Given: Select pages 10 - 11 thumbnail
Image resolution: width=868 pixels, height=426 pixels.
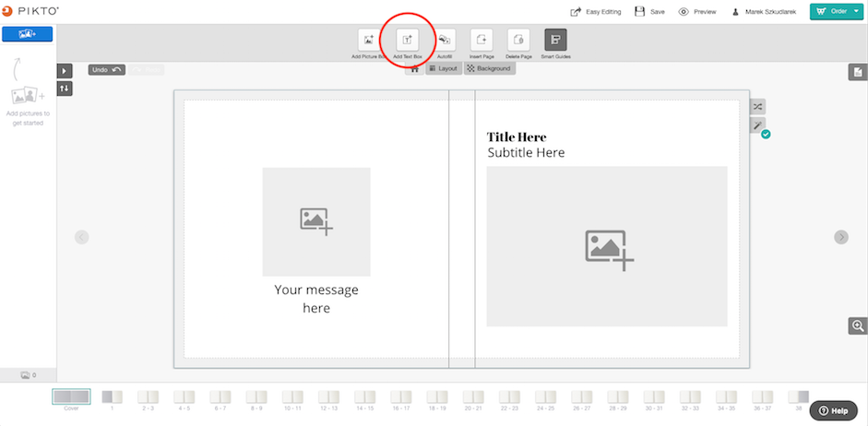Looking at the screenshot, I should click(292, 400).
